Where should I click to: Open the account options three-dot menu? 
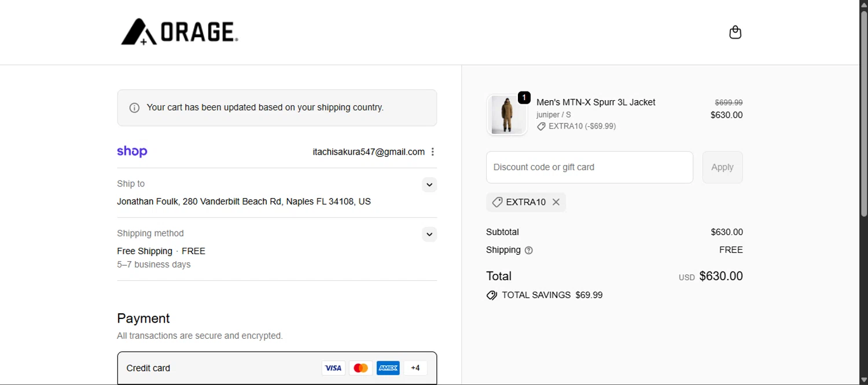click(432, 152)
